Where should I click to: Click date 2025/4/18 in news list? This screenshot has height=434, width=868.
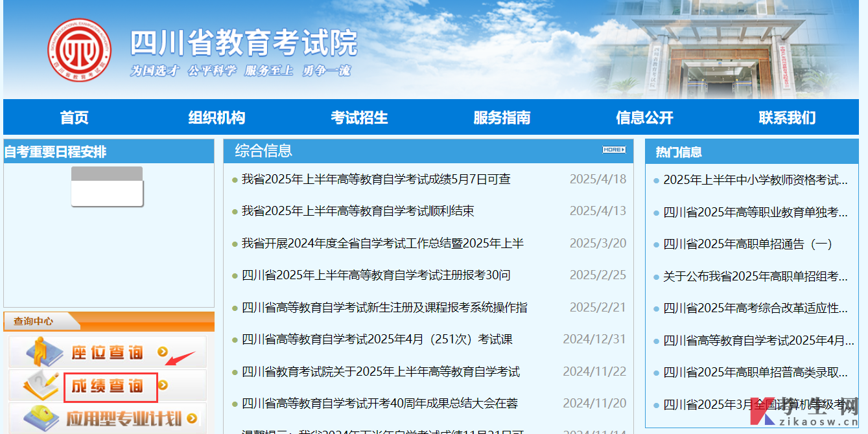(598, 179)
